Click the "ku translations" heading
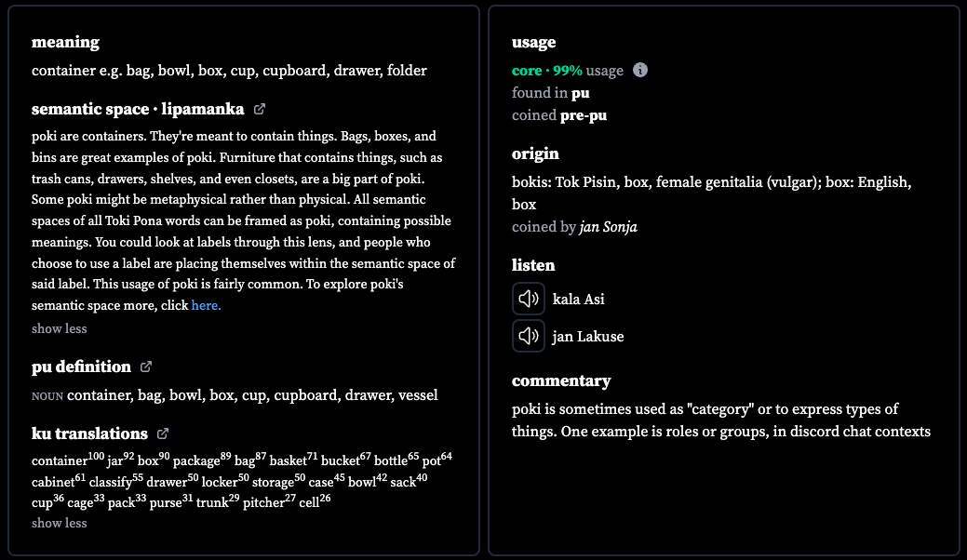This screenshot has height=560, width=967. coord(89,433)
